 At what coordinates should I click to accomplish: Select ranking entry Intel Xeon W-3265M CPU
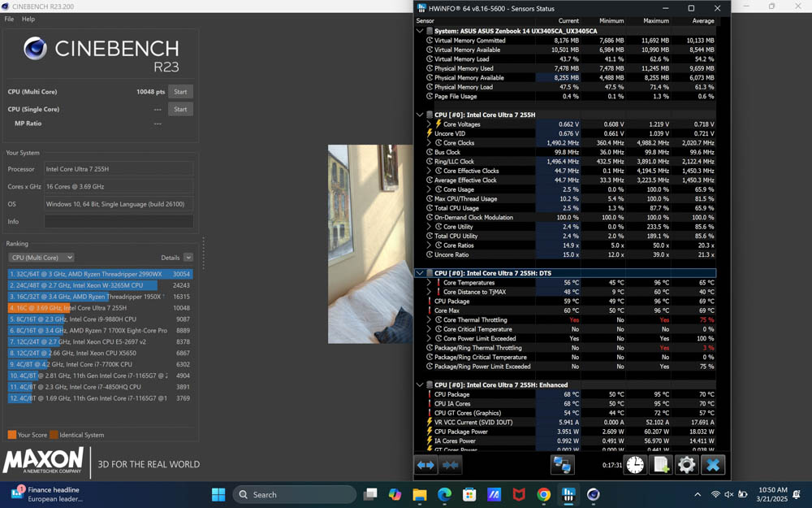tap(100, 285)
